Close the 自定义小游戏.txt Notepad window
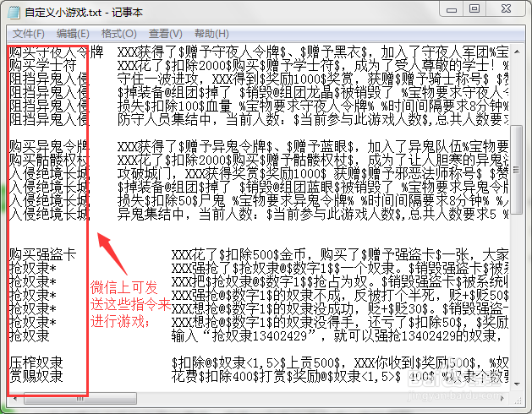532x414 pixels. pyautogui.click(x=506, y=9)
